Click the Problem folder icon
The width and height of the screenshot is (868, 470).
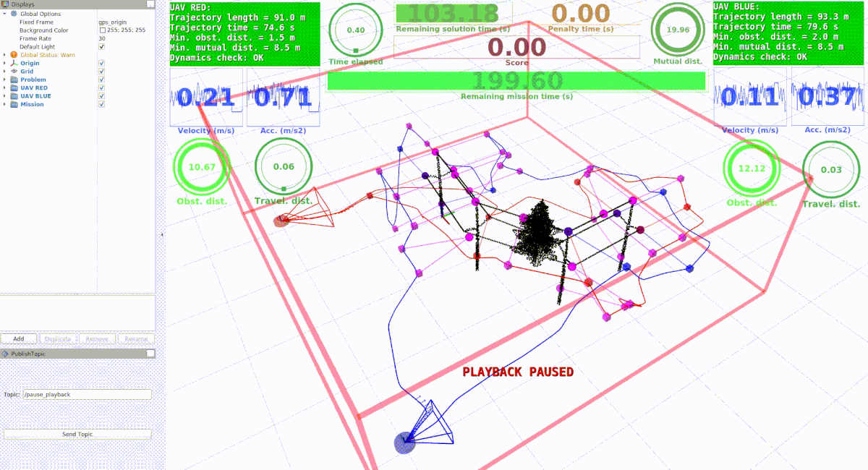pos(14,80)
